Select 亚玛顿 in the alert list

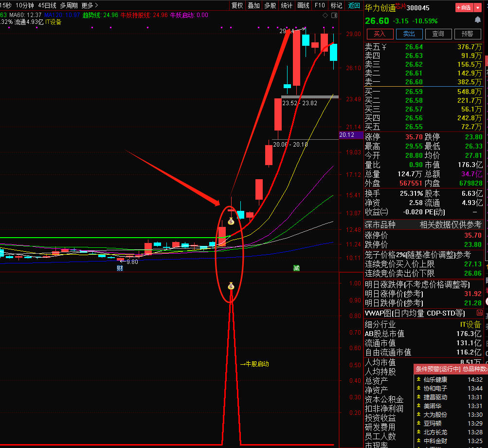click(x=432, y=423)
